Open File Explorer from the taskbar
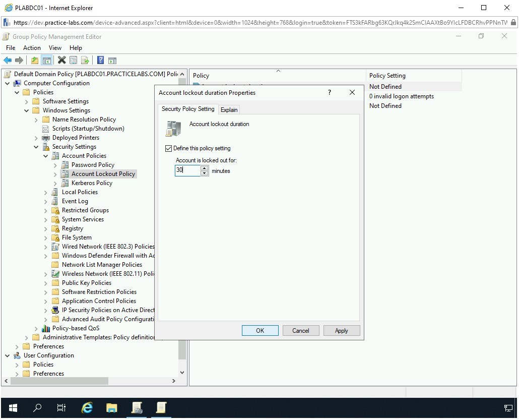The height and width of the screenshot is (420, 519). pyautogui.click(x=112, y=408)
